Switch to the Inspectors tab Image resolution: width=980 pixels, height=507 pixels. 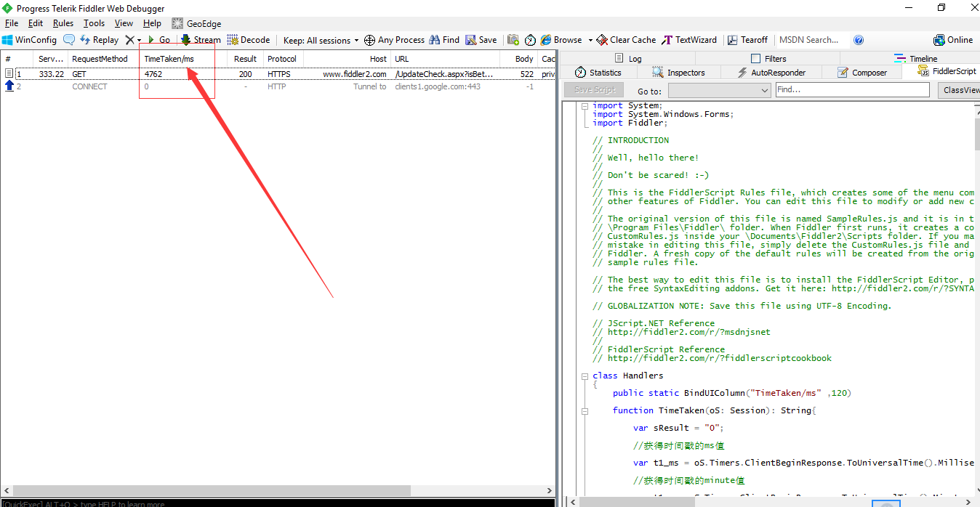click(x=679, y=72)
